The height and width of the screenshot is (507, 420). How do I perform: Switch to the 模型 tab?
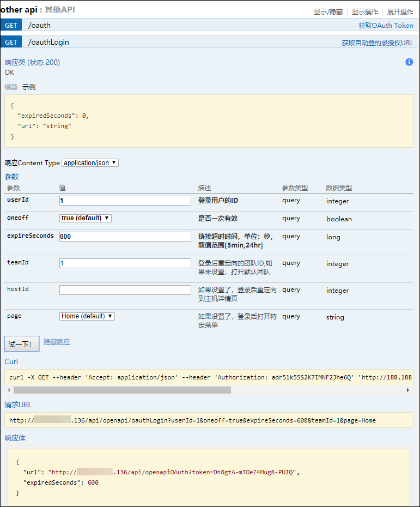point(11,87)
